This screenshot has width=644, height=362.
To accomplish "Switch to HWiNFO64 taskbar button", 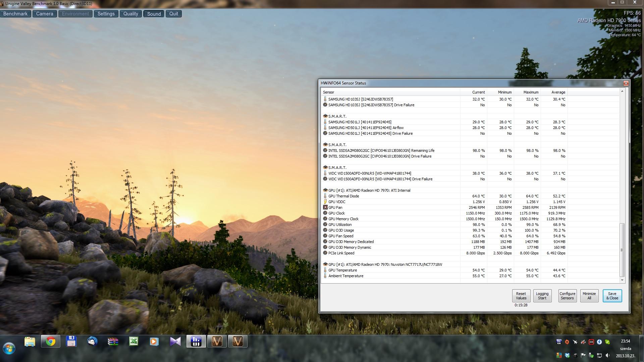I will [196, 342].
